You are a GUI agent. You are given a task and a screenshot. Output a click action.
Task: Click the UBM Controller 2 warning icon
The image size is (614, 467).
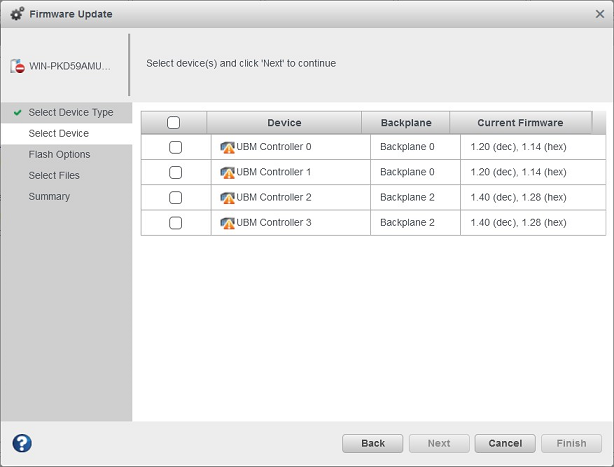pos(228,198)
